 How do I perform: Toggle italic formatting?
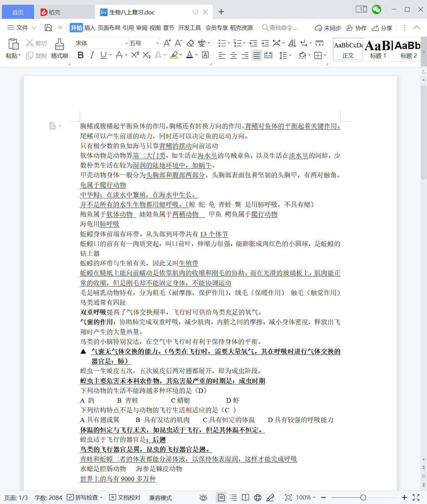pyautogui.click(x=92, y=55)
